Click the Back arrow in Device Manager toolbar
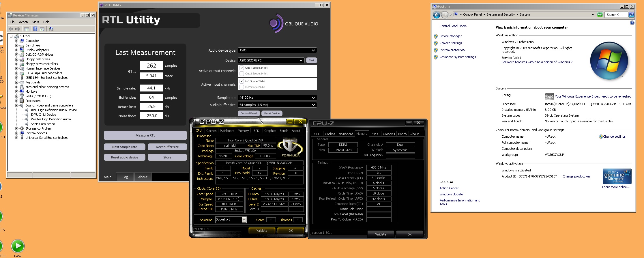The image size is (644, 258). (x=11, y=29)
